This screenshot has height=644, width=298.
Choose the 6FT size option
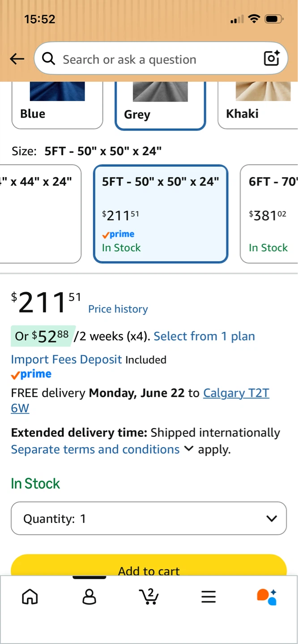coord(269,214)
